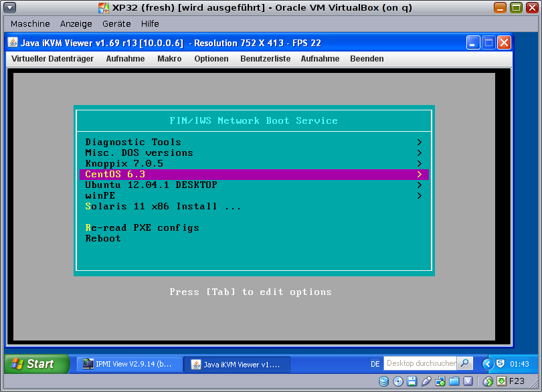Click the hard disk activity icon in VirtualBox status bar
The height and width of the screenshot is (392, 542).
click(x=383, y=381)
